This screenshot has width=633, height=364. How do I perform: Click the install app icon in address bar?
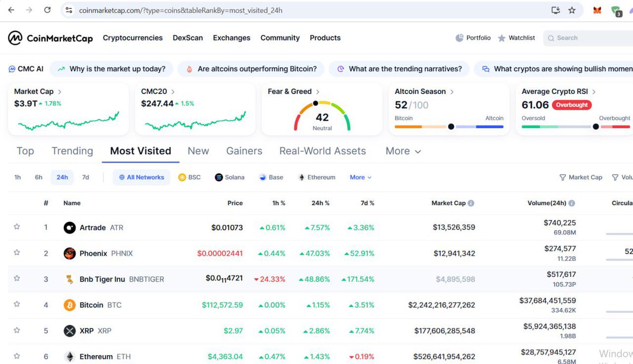coord(555,10)
